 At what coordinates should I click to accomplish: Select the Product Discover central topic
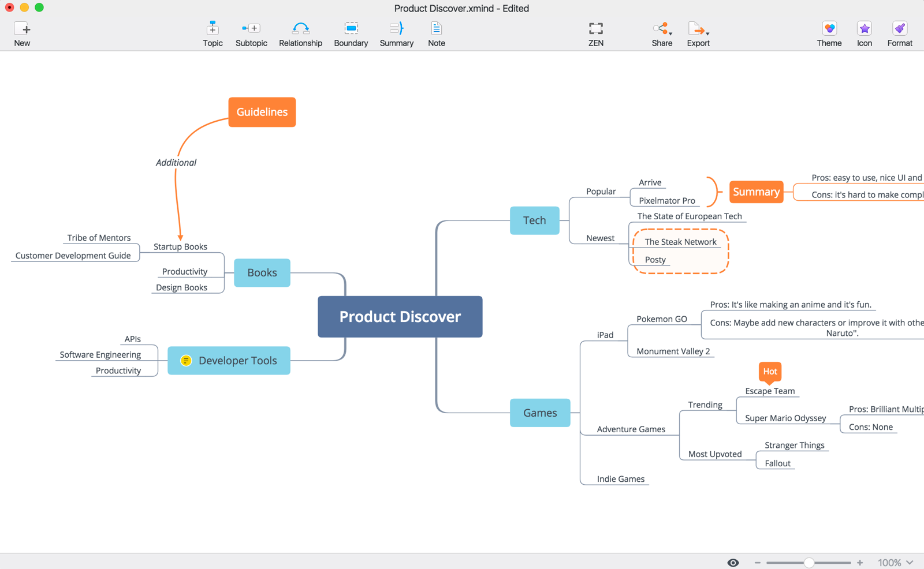click(399, 316)
